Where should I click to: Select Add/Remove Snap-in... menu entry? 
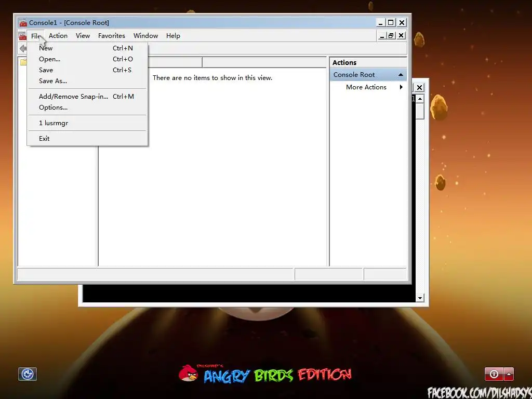pos(87,96)
